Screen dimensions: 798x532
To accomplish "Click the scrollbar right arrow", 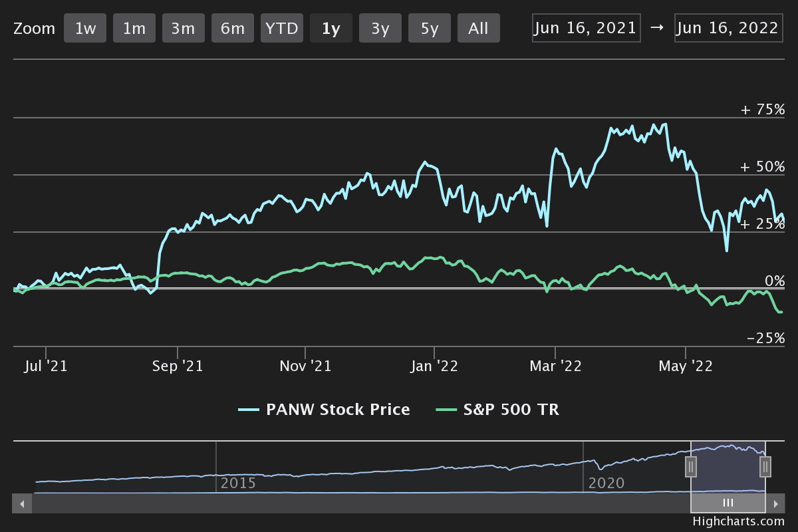I will [775, 503].
